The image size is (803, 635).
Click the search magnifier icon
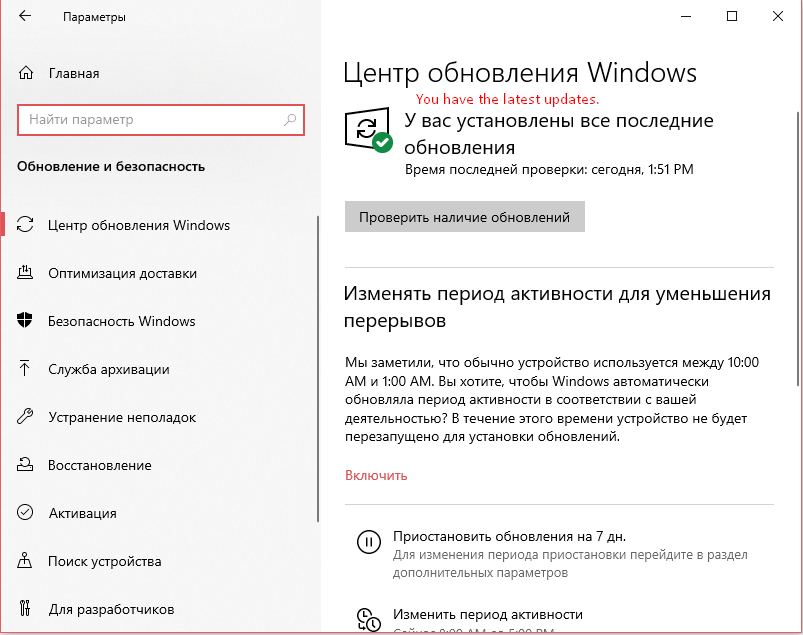click(290, 120)
